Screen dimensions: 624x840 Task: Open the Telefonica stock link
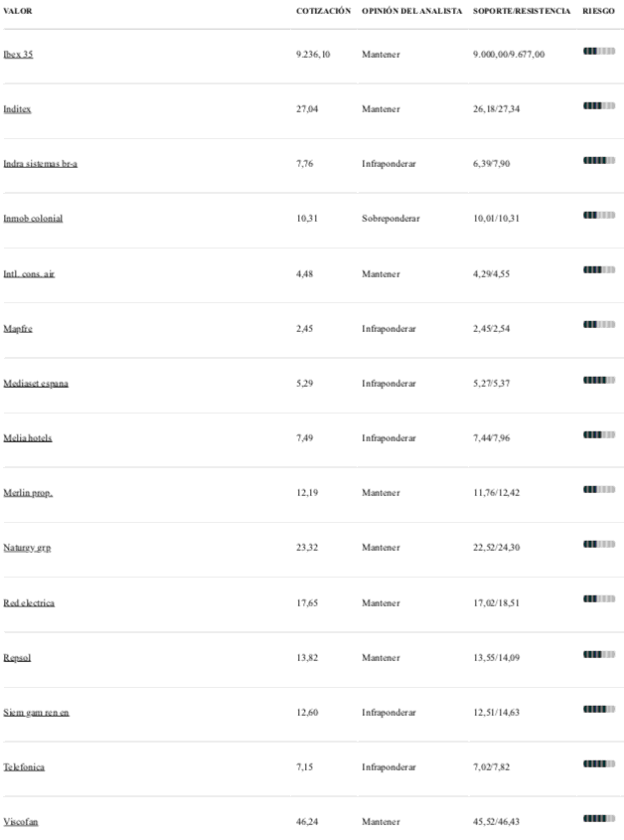click(x=24, y=766)
